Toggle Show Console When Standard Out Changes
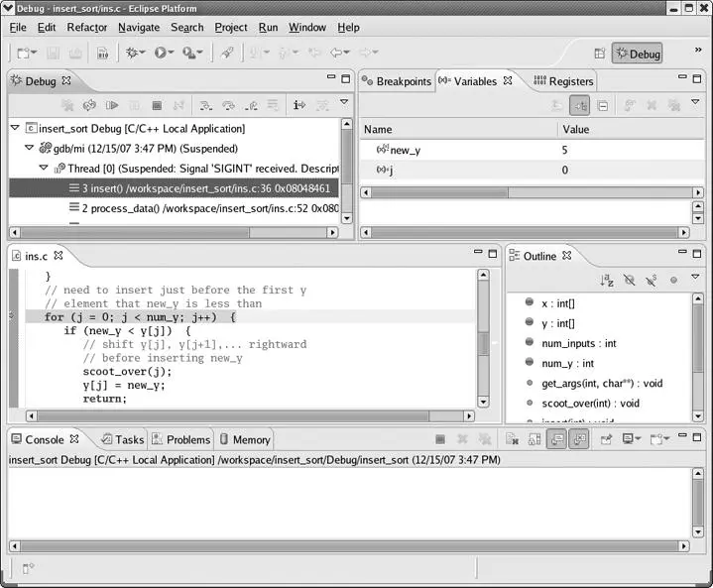This screenshot has height=588, width=713. pyautogui.click(x=556, y=439)
